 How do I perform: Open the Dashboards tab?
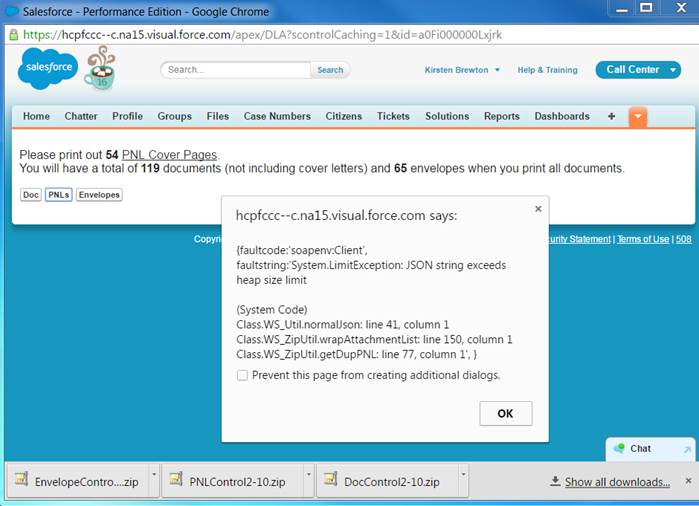click(562, 116)
